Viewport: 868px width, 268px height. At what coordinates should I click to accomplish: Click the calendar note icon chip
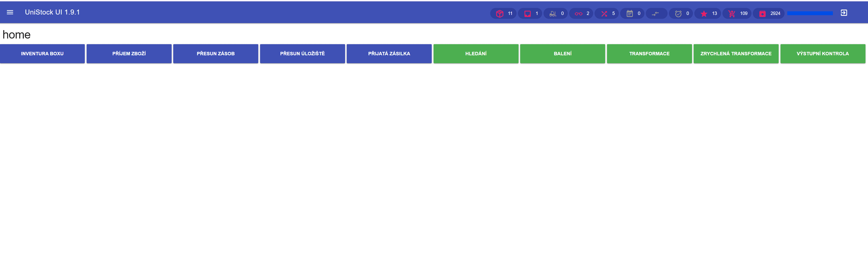629,13
